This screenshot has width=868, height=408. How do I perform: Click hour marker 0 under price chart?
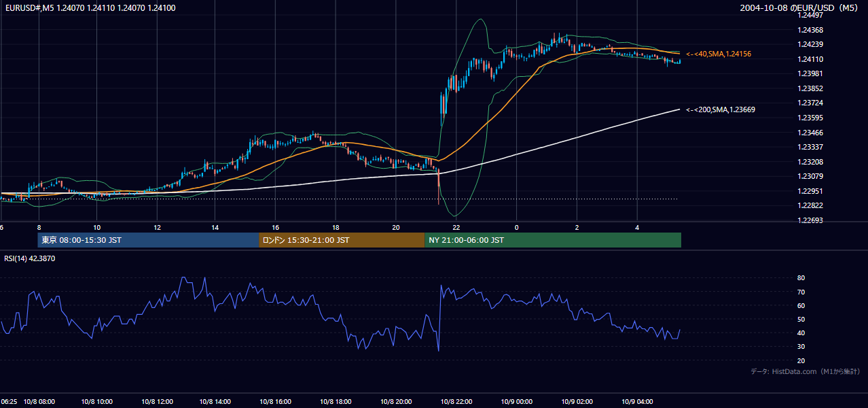click(516, 227)
